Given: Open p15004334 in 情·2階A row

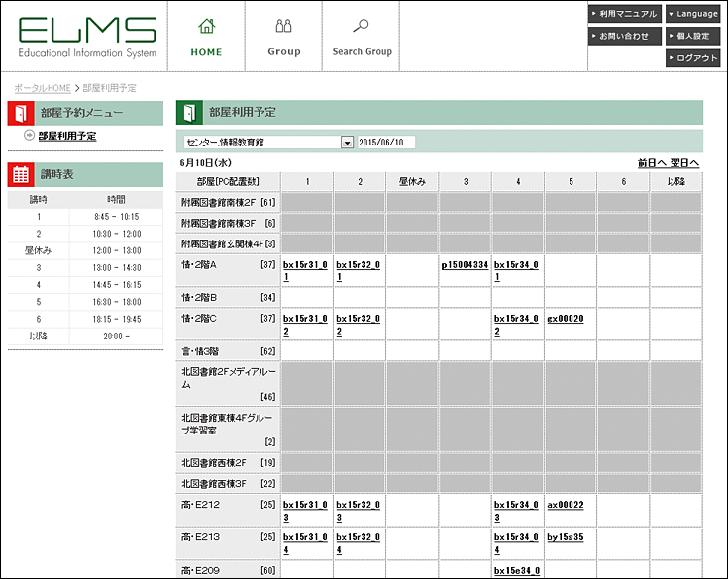Looking at the screenshot, I should pos(465,265).
